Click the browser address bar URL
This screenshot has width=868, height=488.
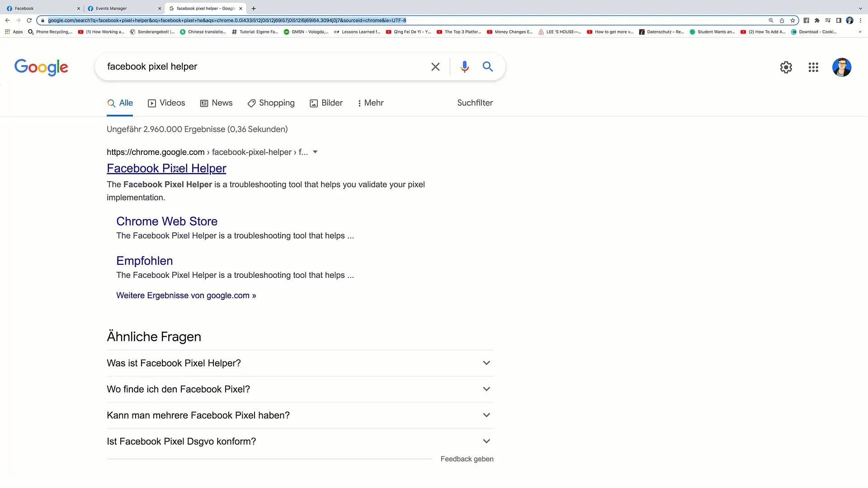click(227, 20)
